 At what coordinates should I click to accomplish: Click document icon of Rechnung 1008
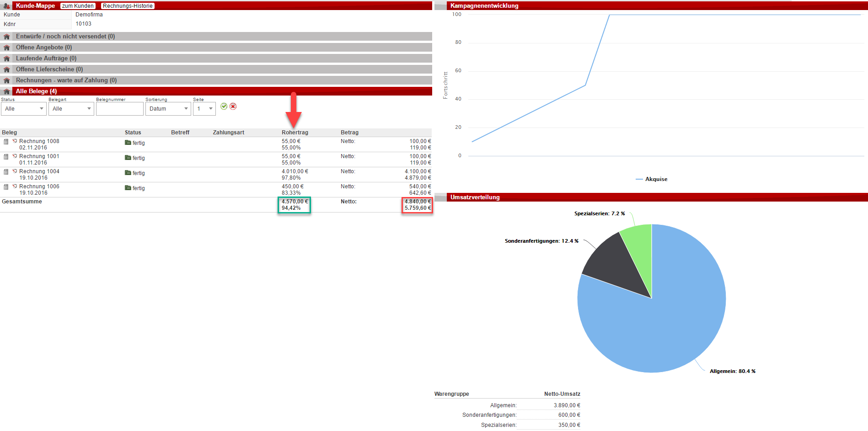tap(6, 142)
